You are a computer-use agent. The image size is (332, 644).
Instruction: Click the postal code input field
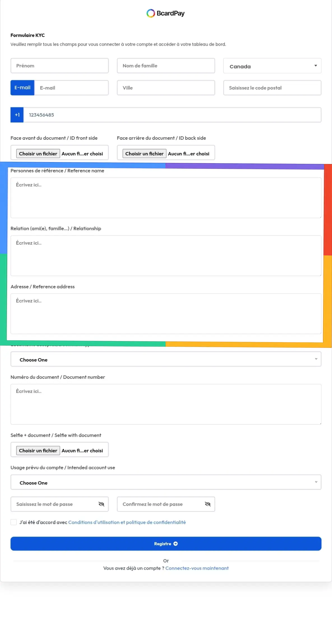(272, 88)
